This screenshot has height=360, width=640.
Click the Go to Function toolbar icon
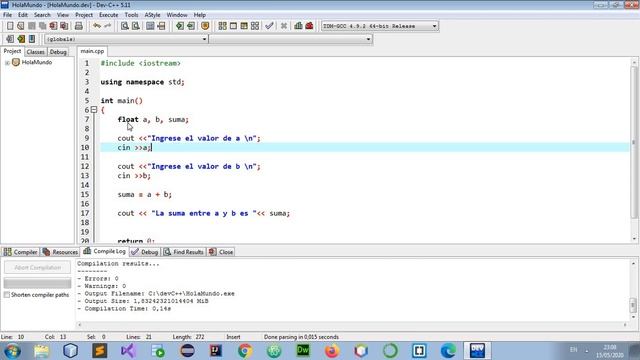tap(150, 26)
